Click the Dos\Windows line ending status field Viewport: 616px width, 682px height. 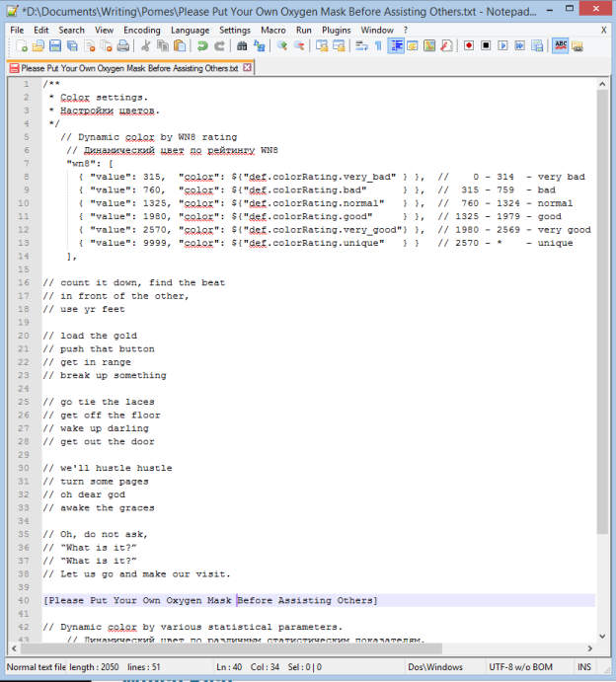pos(434,668)
